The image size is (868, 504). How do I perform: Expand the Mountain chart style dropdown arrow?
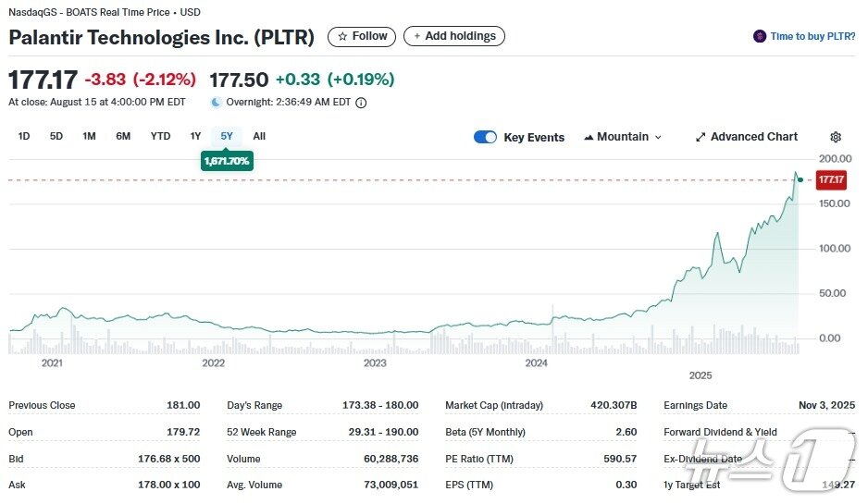tap(658, 137)
